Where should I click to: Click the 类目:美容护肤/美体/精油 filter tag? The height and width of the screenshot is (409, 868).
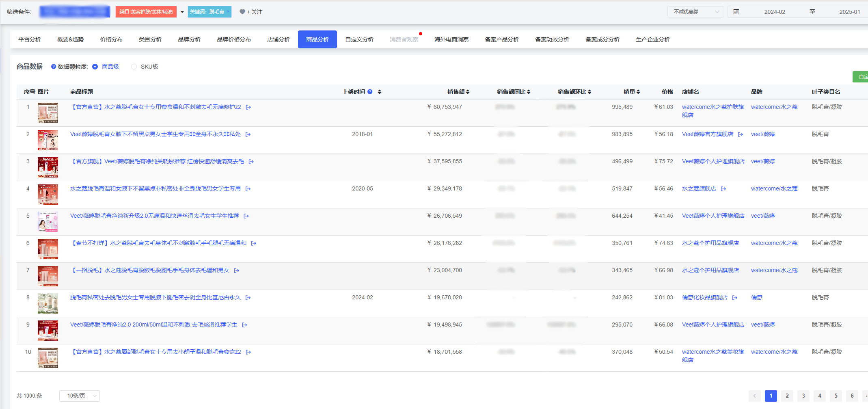pos(146,12)
